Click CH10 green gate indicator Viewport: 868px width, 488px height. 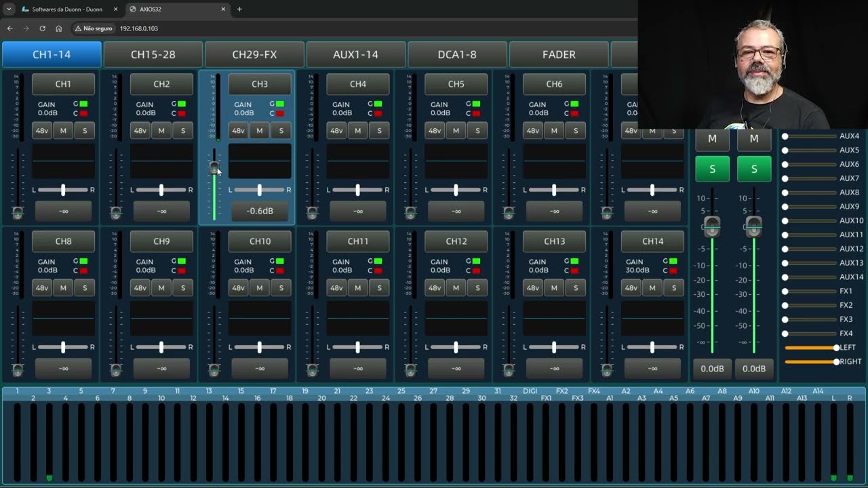click(x=281, y=262)
